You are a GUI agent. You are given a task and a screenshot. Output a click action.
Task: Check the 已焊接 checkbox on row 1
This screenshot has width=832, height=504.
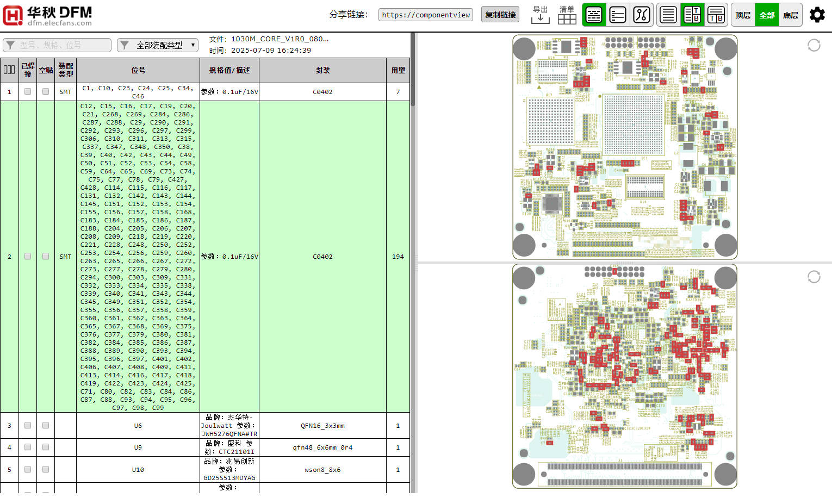point(27,91)
